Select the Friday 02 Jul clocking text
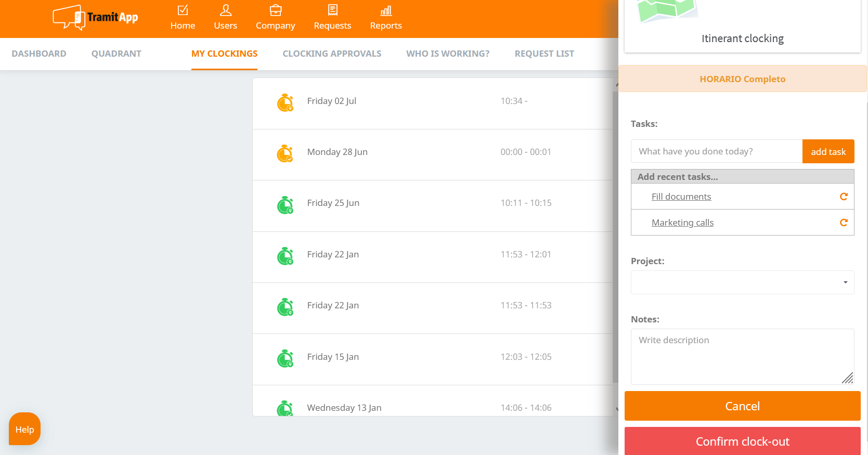Image resolution: width=868 pixels, height=455 pixels. (332, 101)
